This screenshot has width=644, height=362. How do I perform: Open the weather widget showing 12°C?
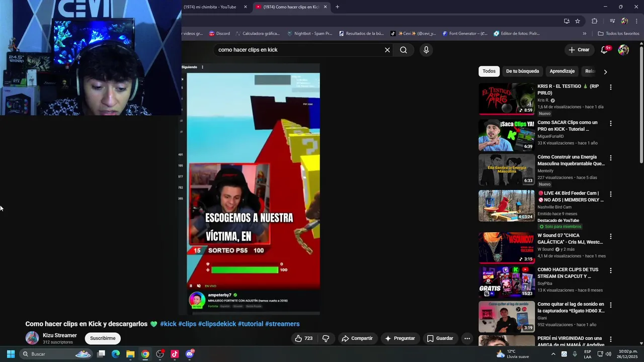512,354
